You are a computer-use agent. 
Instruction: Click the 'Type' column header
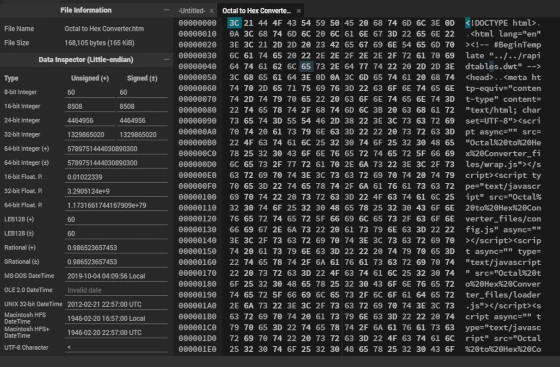pos(11,78)
